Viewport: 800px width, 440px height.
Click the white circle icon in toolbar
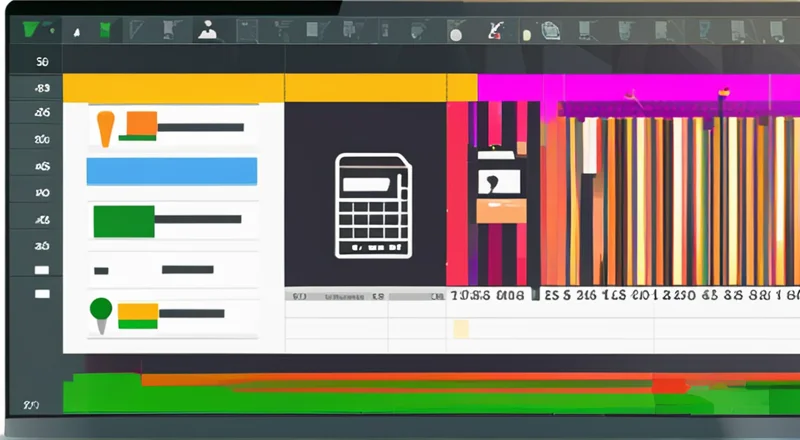(455, 32)
